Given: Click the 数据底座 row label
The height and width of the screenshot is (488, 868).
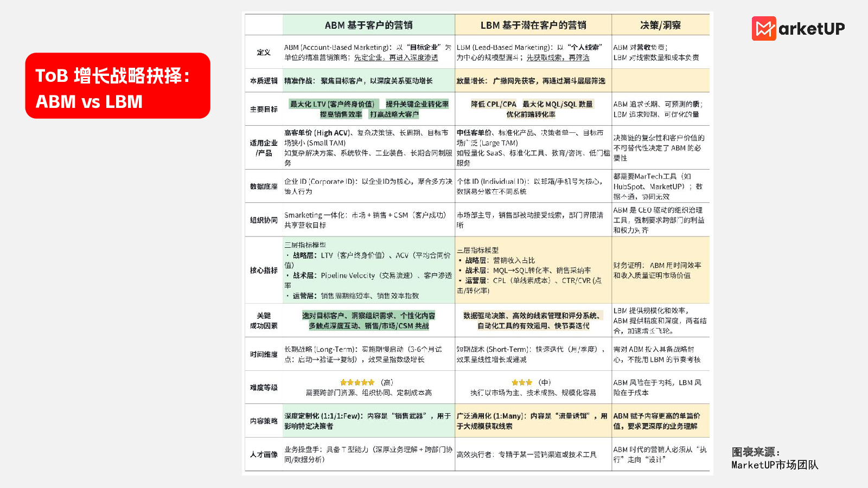Looking at the screenshot, I should [x=264, y=187].
